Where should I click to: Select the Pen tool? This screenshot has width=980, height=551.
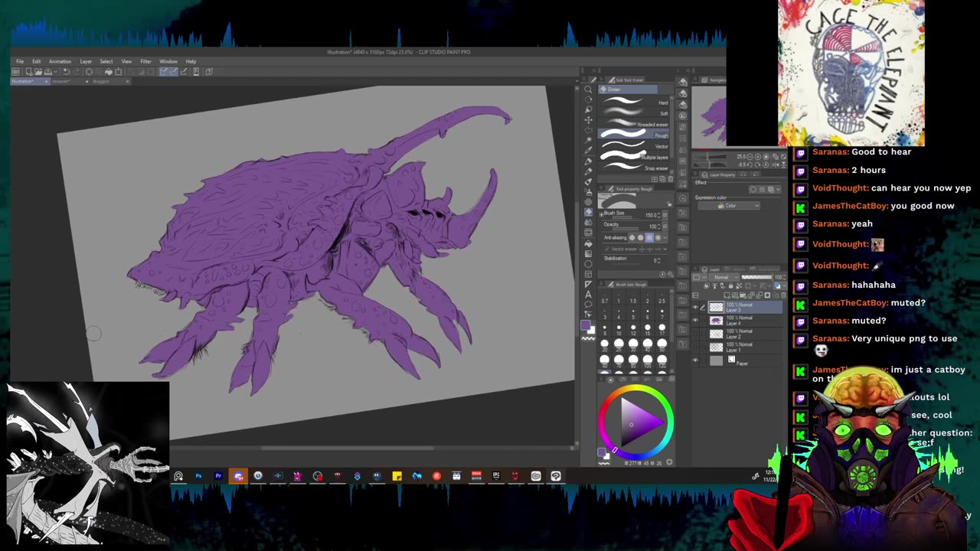pos(588,161)
